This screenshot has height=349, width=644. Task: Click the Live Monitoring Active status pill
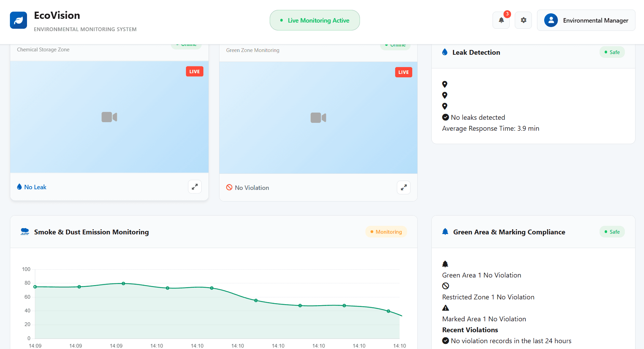(314, 20)
